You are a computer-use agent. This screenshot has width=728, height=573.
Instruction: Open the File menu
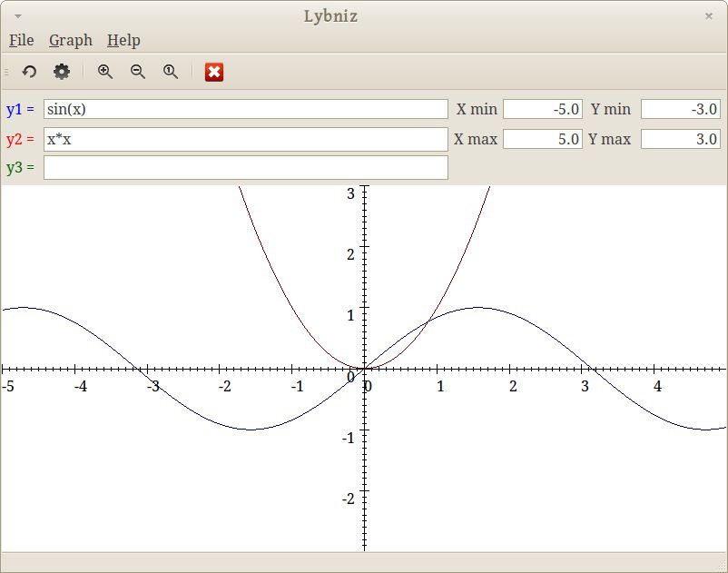(x=21, y=40)
